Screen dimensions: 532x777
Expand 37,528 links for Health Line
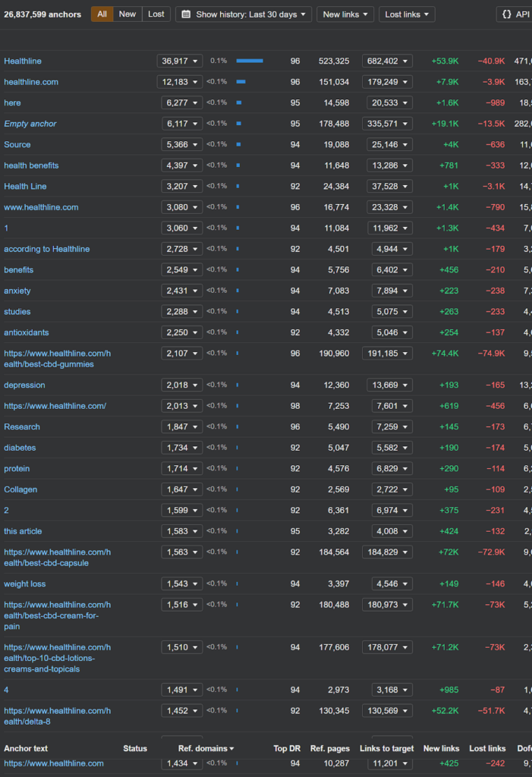[x=390, y=186]
